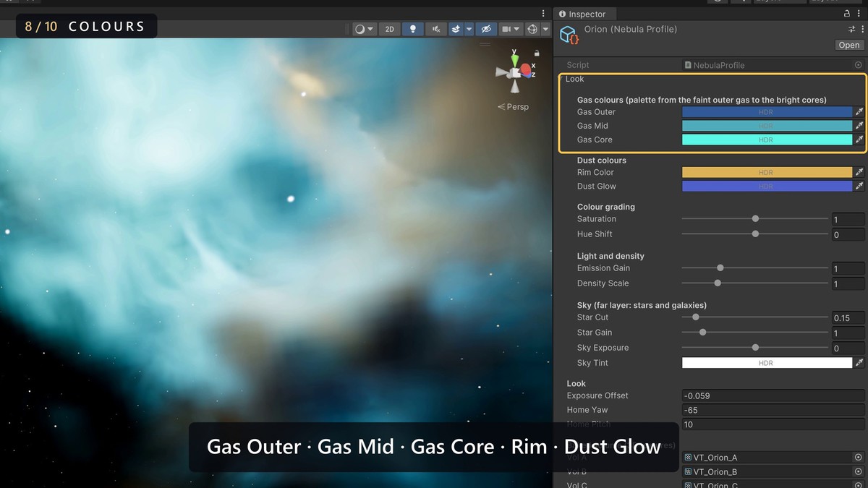868x488 pixels.
Task: Toggle the 2D scene view mode
Action: [389, 29]
